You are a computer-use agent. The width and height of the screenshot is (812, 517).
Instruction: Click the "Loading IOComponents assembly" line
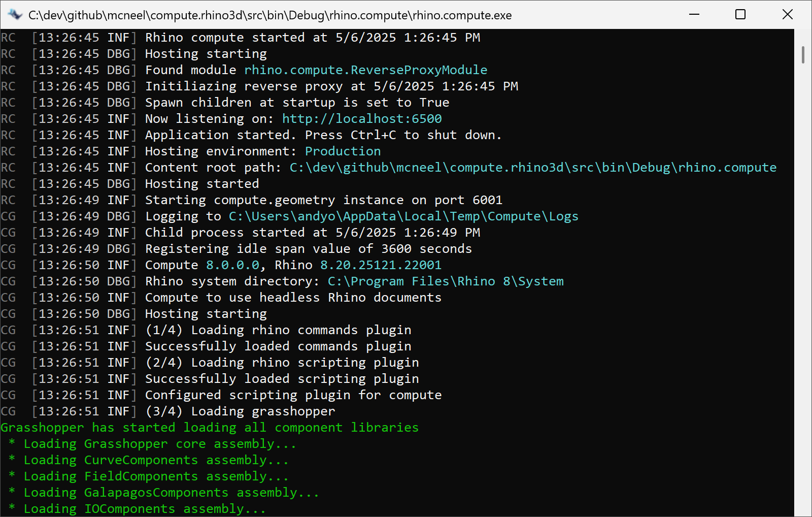[x=145, y=509]
